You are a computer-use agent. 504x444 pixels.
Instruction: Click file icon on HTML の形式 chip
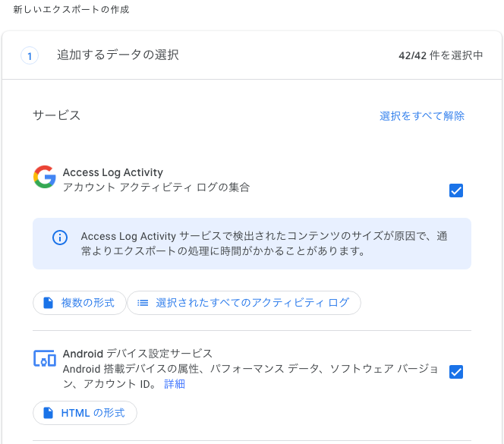tap(49, 413)
